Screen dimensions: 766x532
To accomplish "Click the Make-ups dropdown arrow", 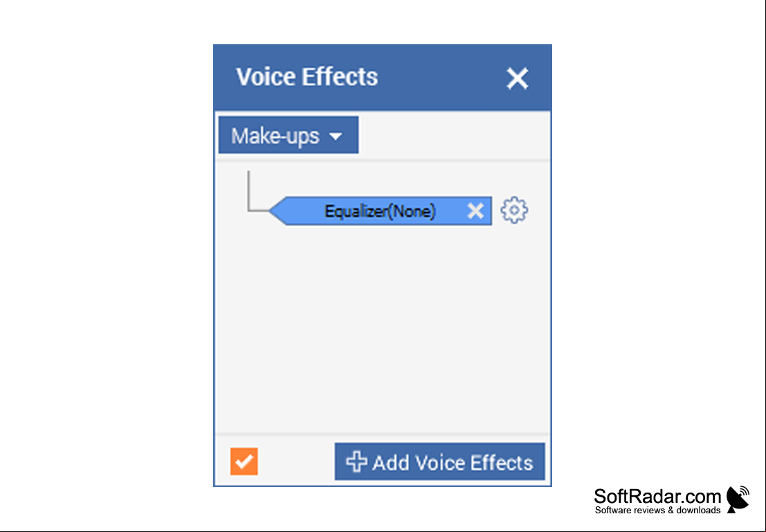I will coord(336,136).
